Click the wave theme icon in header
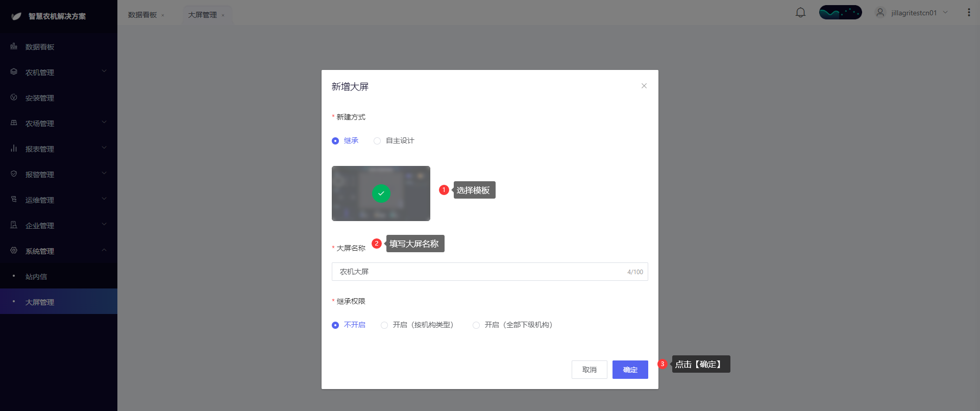980x411 pixels. tap(840, 13)
